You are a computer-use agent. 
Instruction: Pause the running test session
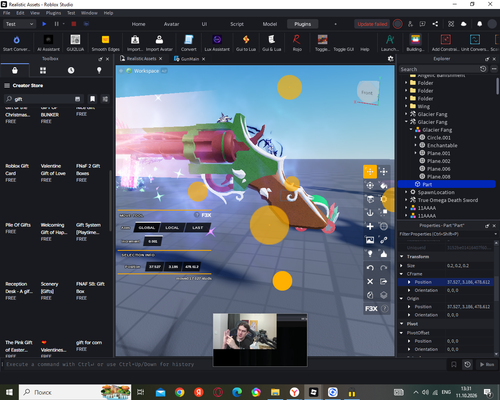pos(56,24)
